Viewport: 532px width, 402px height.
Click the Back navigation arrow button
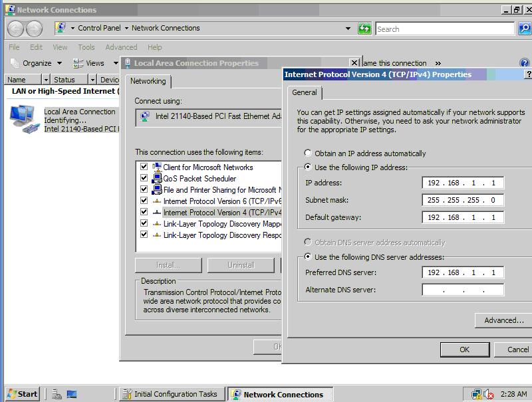(x=16, y=29)
